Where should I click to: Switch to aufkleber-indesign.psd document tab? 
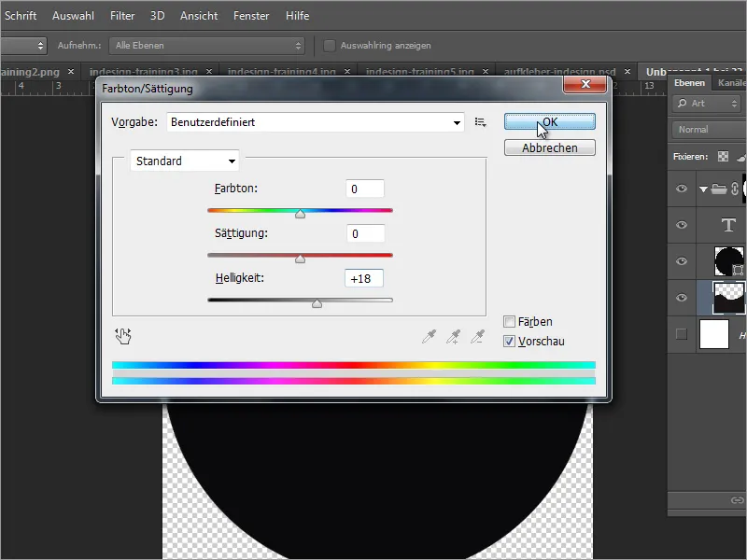[x=559, y=72]
